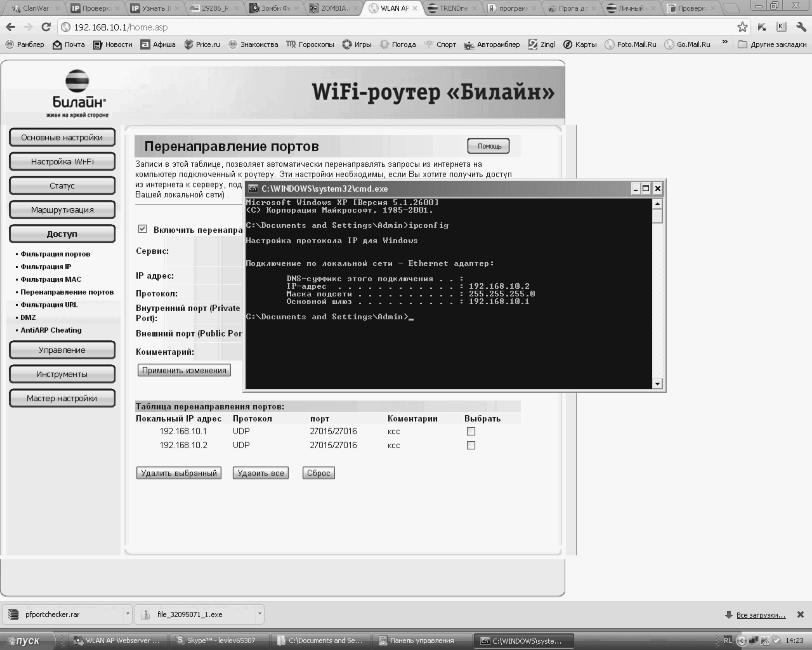
Task: Click the cmd window scroll up arrow
Action: (x=657, y=204)
